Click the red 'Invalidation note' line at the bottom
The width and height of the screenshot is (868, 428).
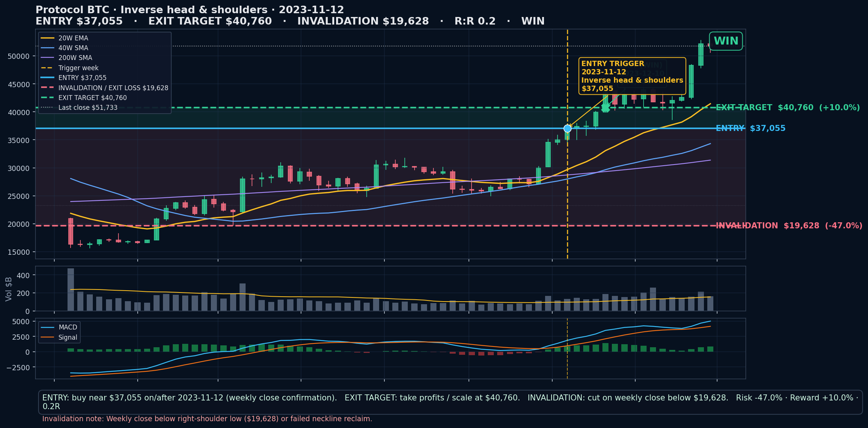(x=207, y=419)
